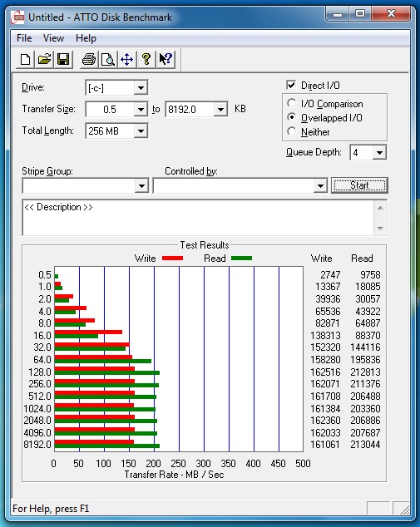Click the Start button
Image resolution: width=420 pixels, height=527 pixels.
pos(359,185)
